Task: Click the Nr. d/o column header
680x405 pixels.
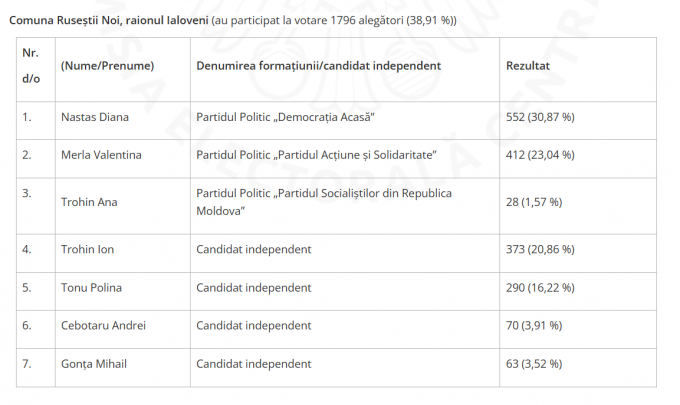Action: [36, 69]
